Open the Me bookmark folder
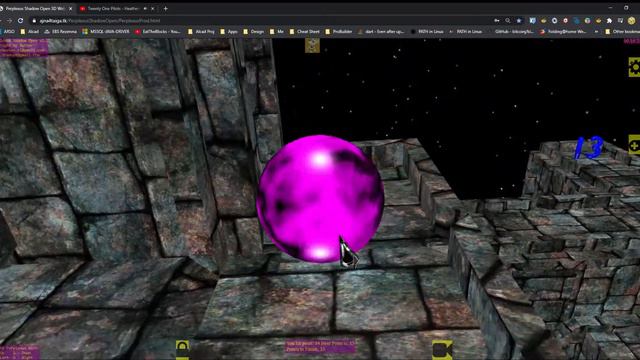This screenshot has width=640, height=360. [276, 31]
